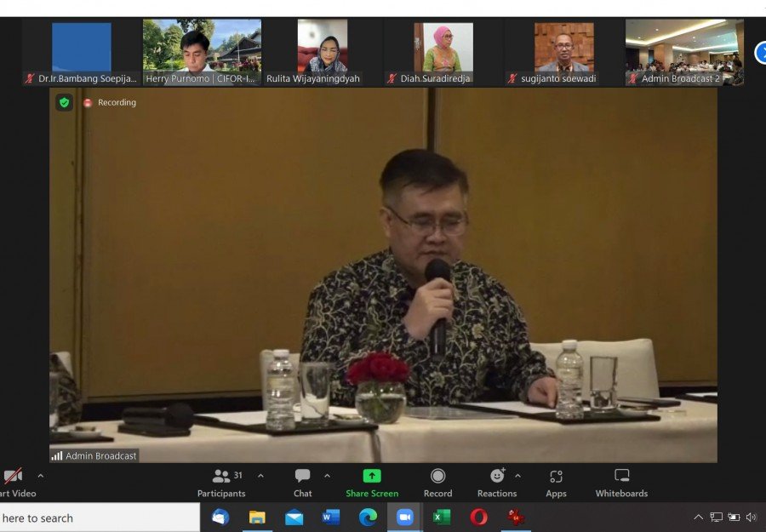Click the network icon in system tray
The width and height of the screenshot is (766, 532).
click(x=716, y=517)
